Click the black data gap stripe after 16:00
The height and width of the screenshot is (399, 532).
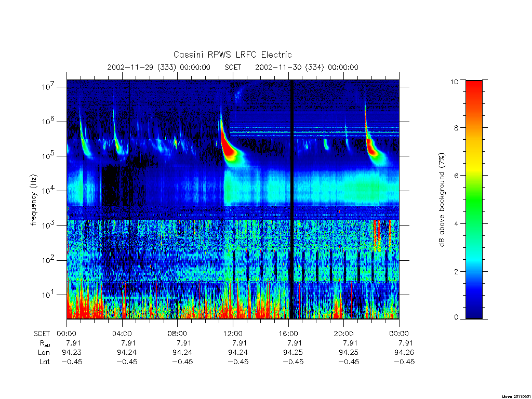(291, 199)
